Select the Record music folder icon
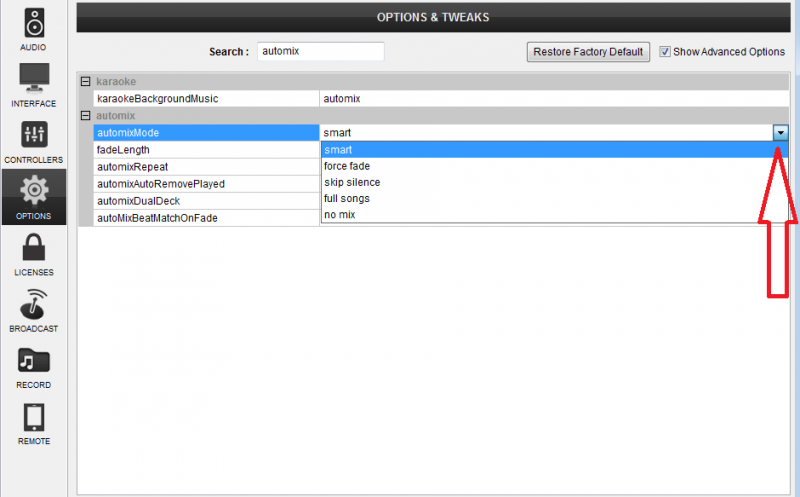Viewport: 800px width, 497px height. tap(33, 360)
